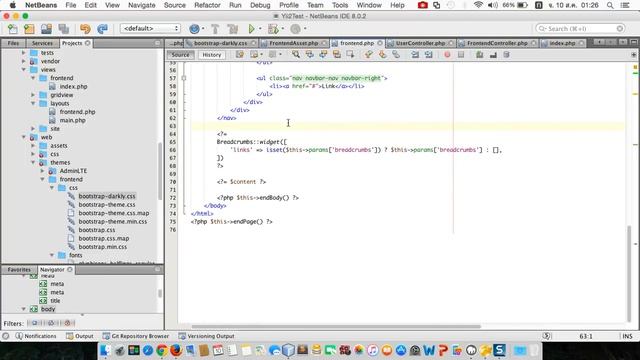
Task: Click the New File toolbar icon
Action: coord(13,29)
